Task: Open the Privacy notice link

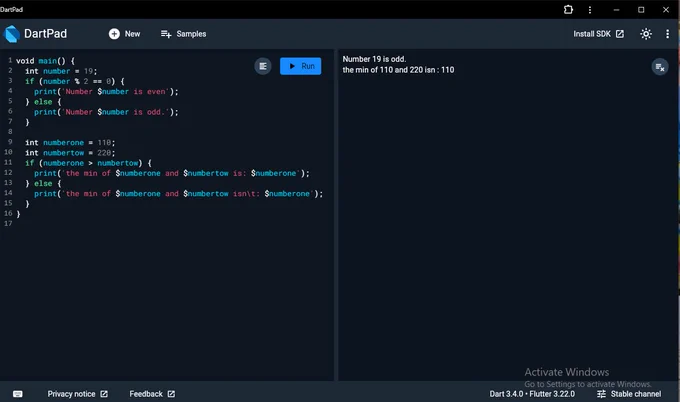Action: [x=77, y=394]
